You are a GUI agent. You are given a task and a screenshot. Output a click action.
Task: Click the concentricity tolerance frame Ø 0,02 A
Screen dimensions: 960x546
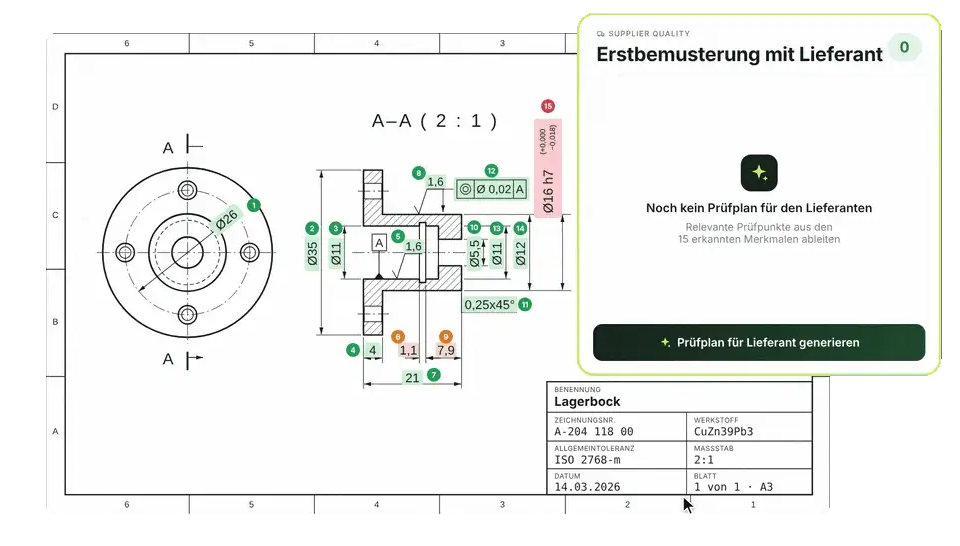492,189
